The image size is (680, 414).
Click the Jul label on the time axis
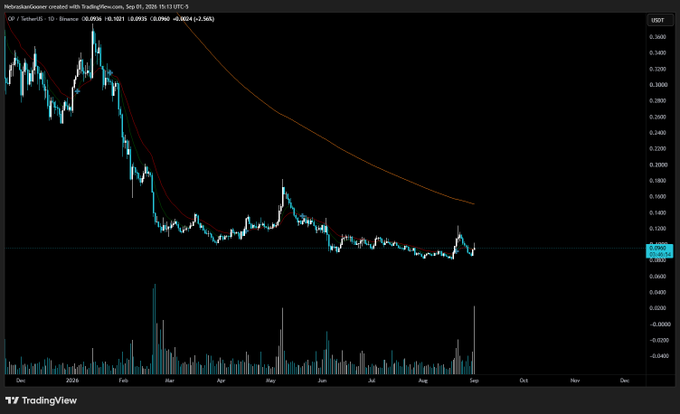coord(372,381)
